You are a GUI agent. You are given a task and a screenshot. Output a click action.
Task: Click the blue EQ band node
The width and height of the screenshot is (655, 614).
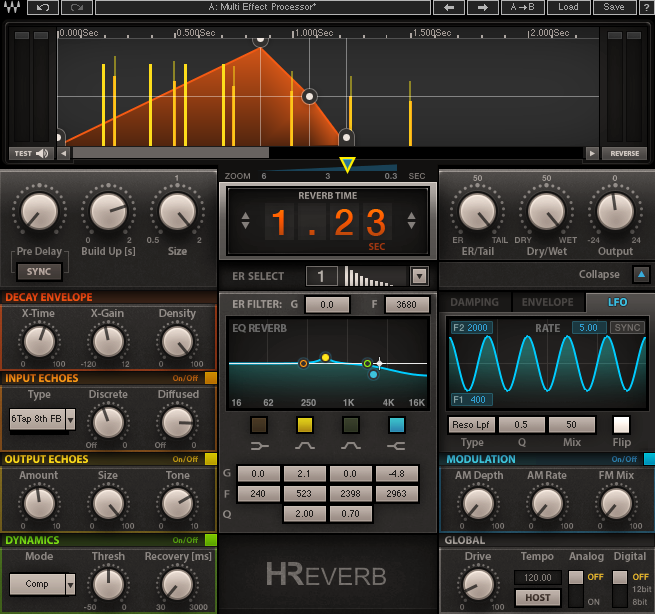click(x=373, y=375)
